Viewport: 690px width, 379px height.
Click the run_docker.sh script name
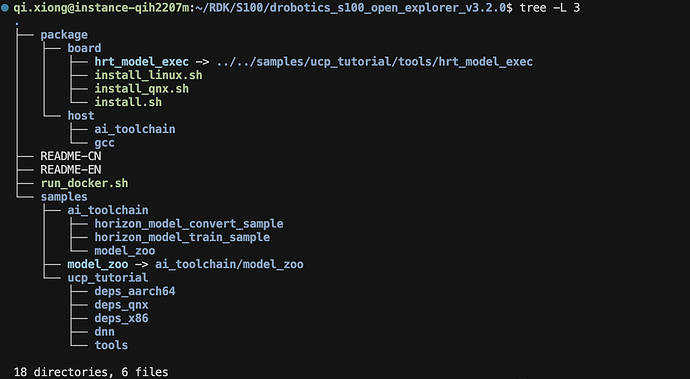(84, 183)
